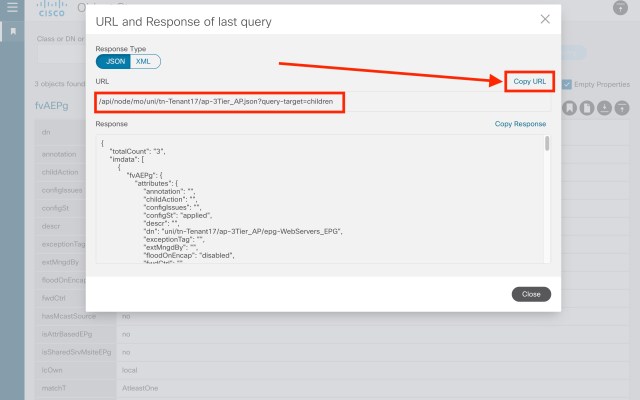Screen dimensions: 640x400
Task: Toggle the Empty Properties checkbox
Action: (x=567, y=84)
